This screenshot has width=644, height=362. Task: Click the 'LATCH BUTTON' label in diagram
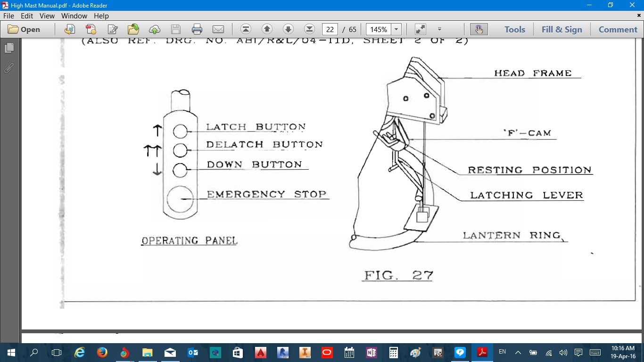coord(256,127)
